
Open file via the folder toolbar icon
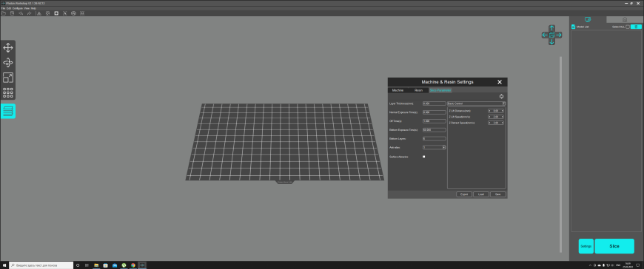[x=3, y=13]
